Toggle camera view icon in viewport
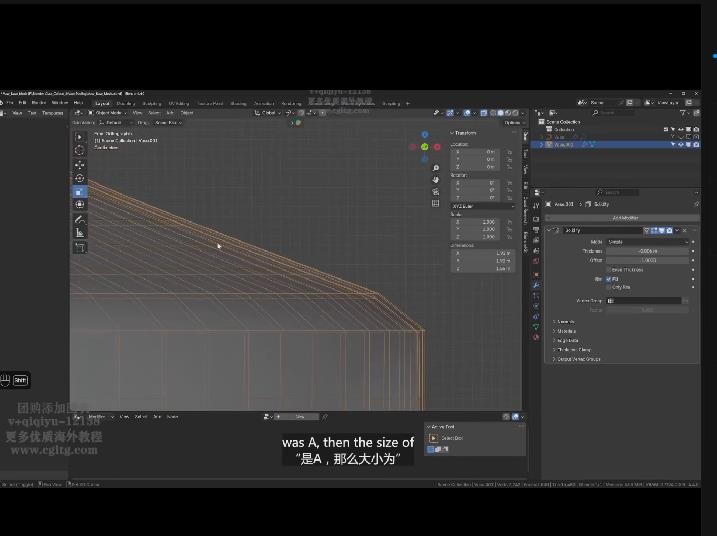Screen dimensions: 717x536 pos(436,191)
